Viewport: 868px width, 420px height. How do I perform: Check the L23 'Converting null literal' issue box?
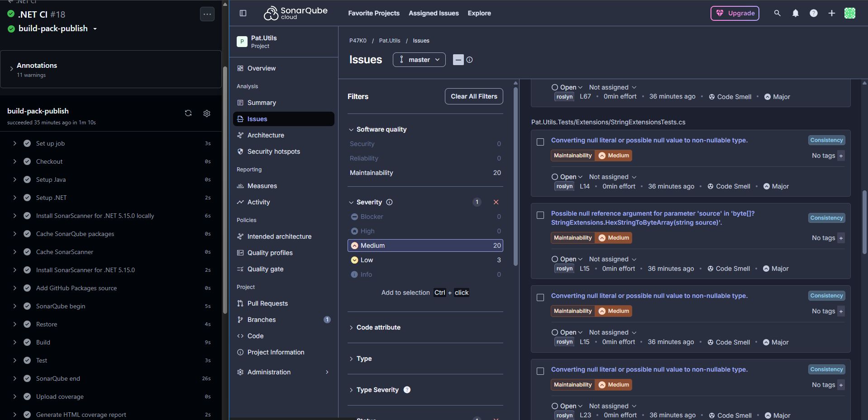540,371
